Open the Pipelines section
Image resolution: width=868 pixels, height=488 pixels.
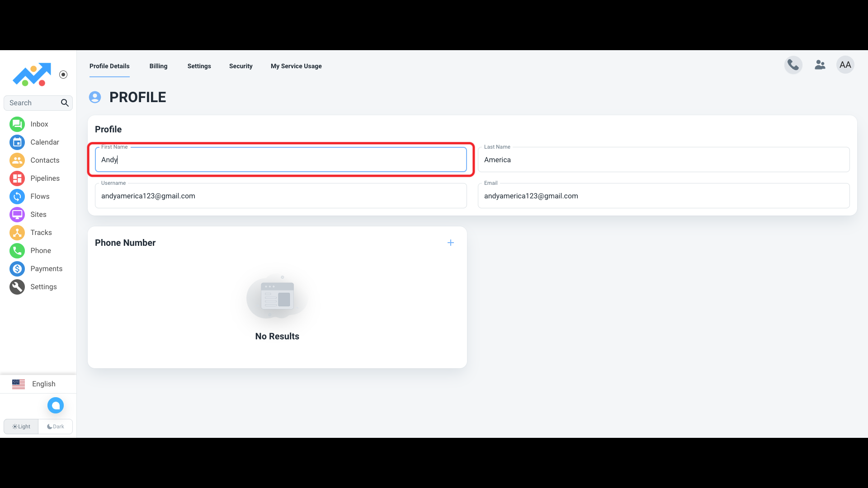(17, 178)
